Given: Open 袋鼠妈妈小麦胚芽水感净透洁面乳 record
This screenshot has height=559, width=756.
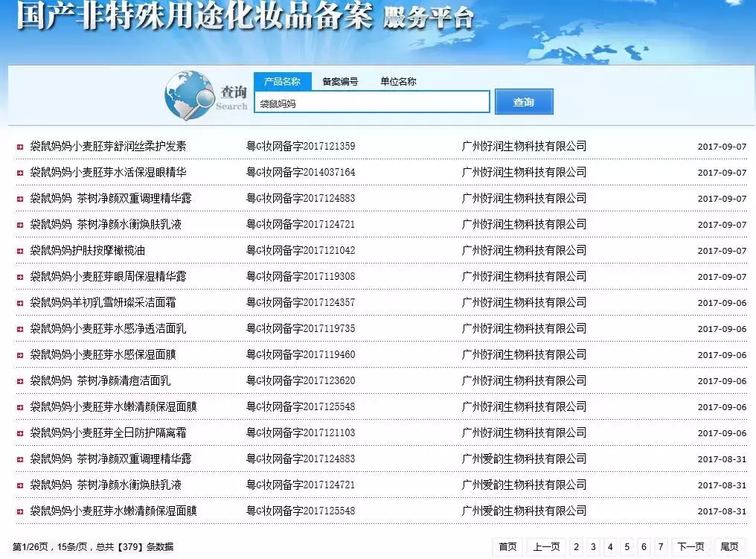Looking at the screenshot, I should (108, 329).
